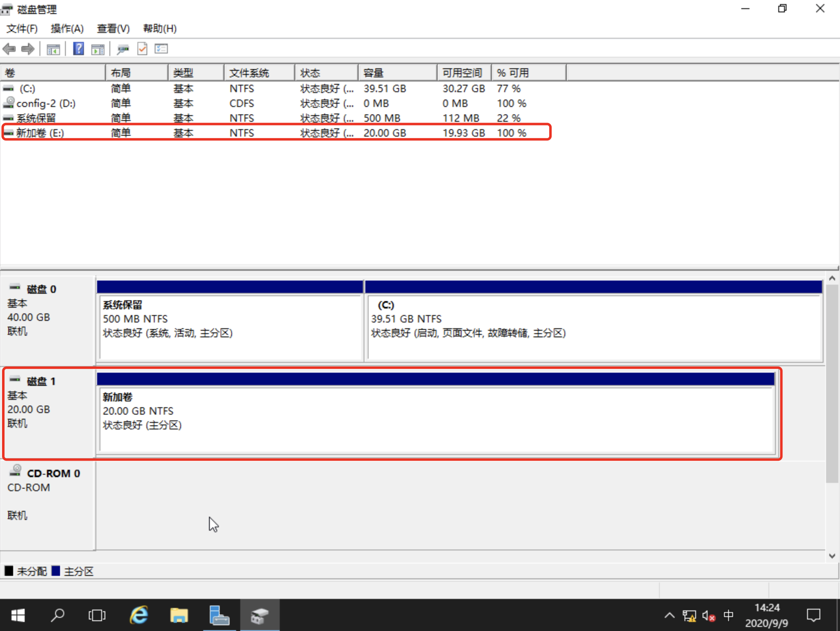Click the checklist settings toolbar icon

(161, 49)
